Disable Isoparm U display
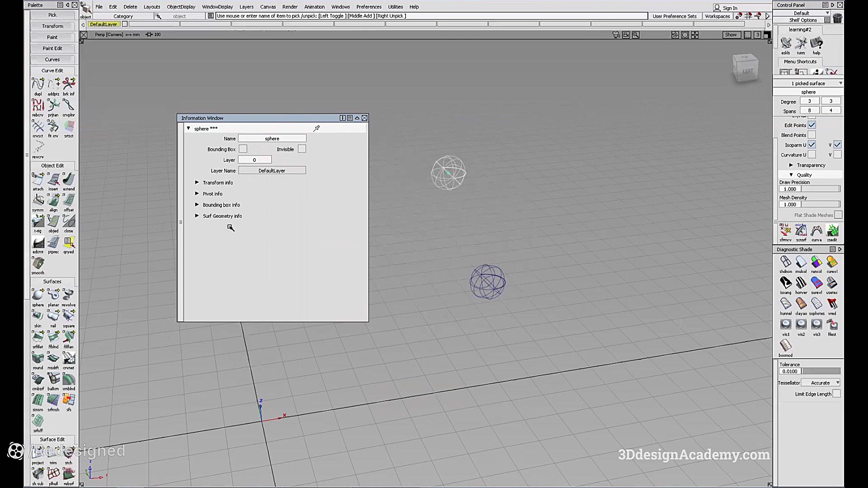This screenshot has width=868, height=488. [812, 145]
